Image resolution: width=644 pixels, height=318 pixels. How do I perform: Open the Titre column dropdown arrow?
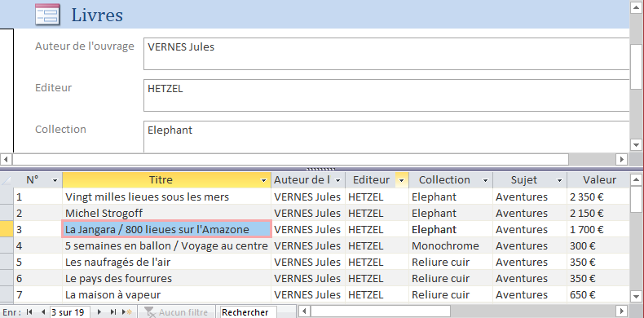coord(263,180)
